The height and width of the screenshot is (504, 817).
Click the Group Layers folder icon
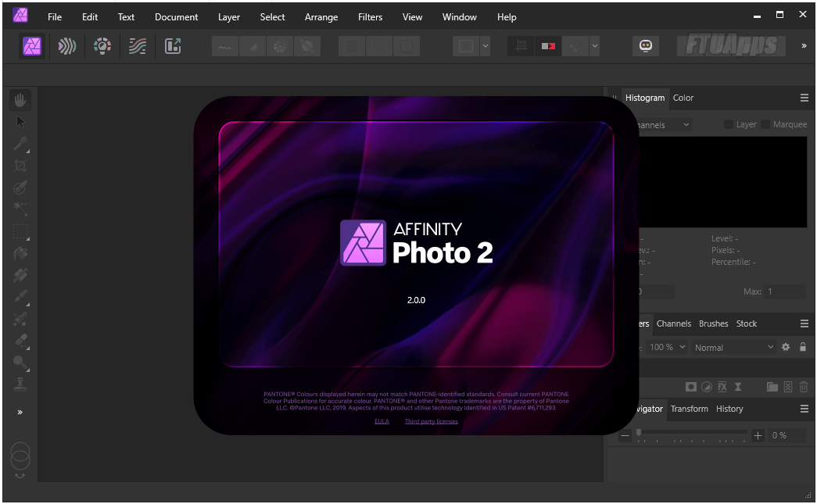coord(772,387)
